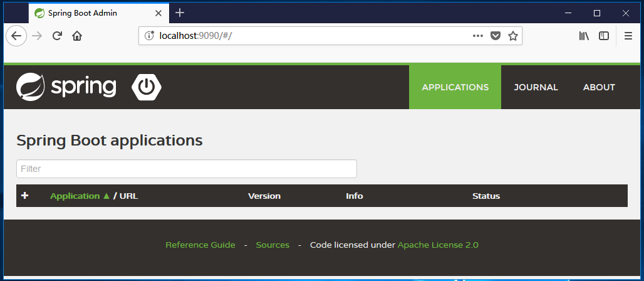Select the Spring Boot Admin tab
The height and width of the screenshot is (281, 644).
[98, 13]
